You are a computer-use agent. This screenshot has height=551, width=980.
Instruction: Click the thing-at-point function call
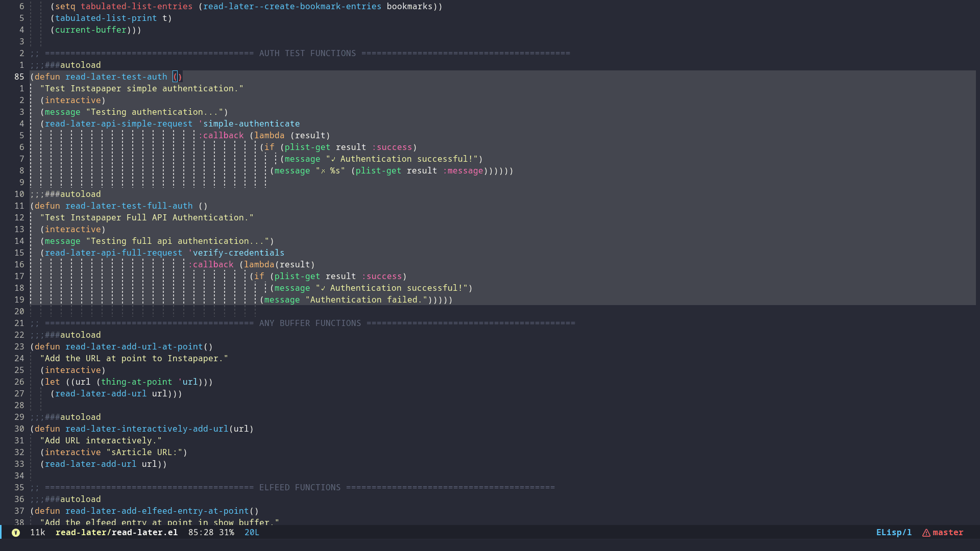137,382
